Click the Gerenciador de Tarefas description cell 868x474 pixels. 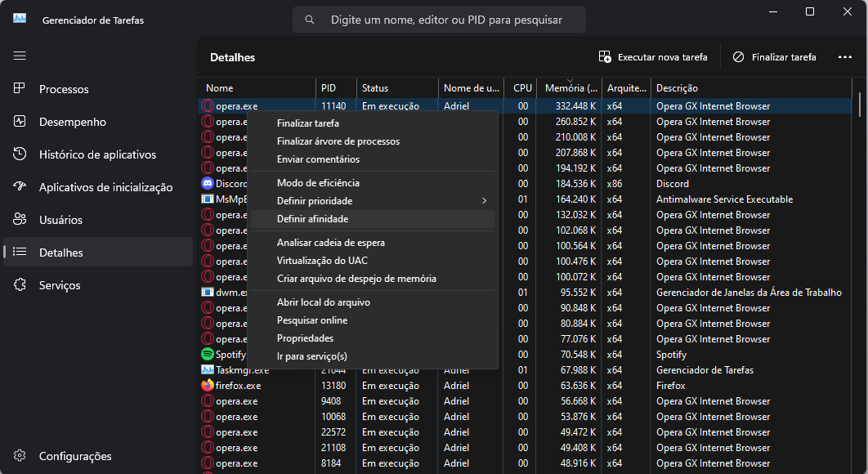click(705, 370)
